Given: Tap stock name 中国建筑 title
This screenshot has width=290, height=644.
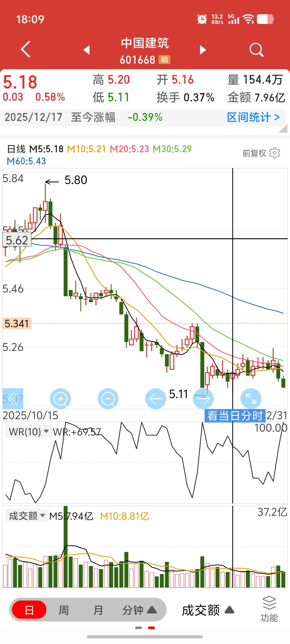Looking at the screenshot, I should click(x=145, y=43).
